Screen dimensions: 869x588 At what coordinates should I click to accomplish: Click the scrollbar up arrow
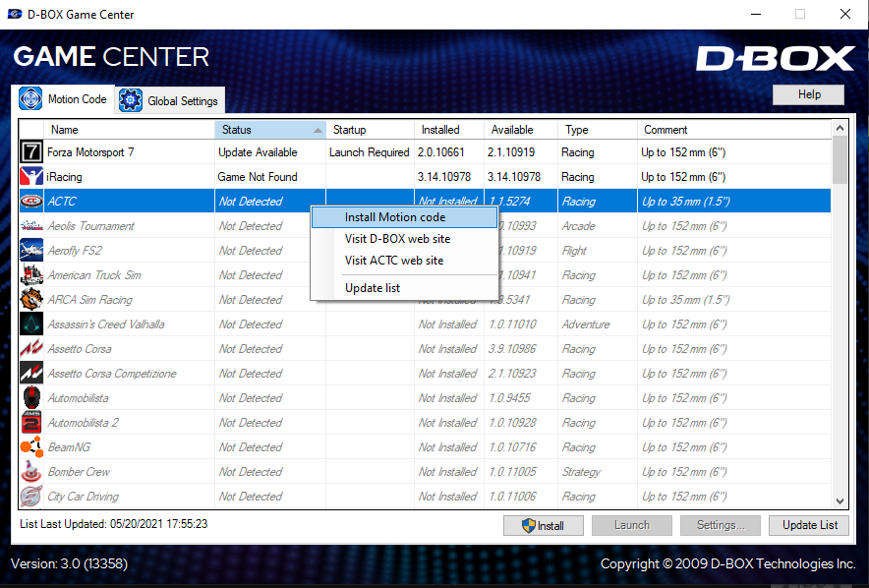tap(840, 128)
